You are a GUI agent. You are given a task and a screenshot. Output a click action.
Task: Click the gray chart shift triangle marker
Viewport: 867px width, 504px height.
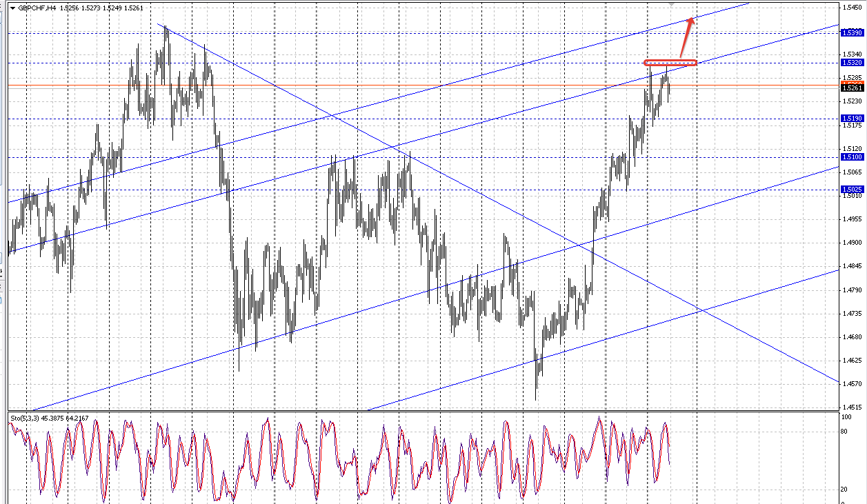[x=672, y=3]
